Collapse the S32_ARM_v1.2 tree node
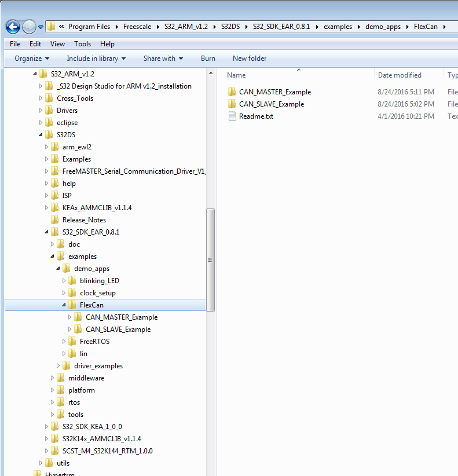This screenshot has width=458, height=476. pos(35,74)
